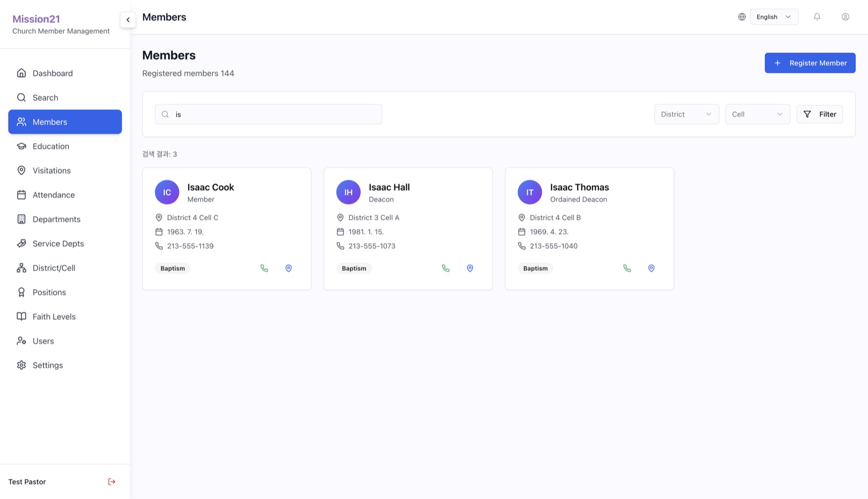Click the member search input field
Viewport: 868px width, 499px height.
tap(269, 114)
